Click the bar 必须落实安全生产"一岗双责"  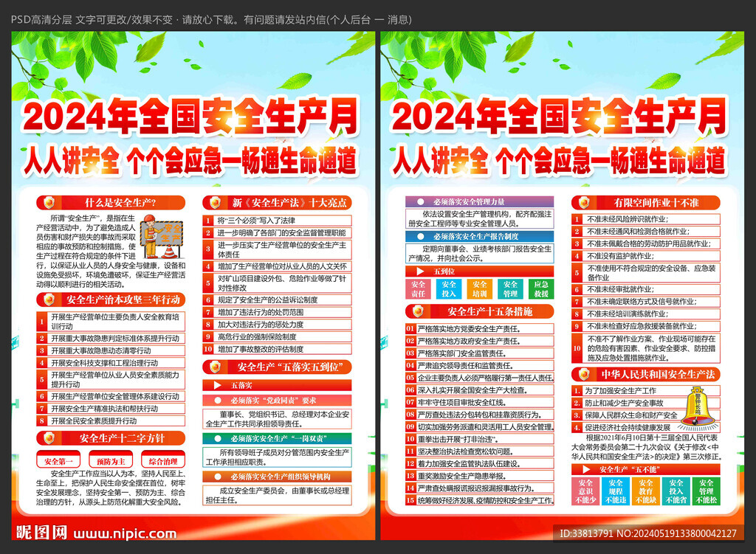(x=278, y=439)
